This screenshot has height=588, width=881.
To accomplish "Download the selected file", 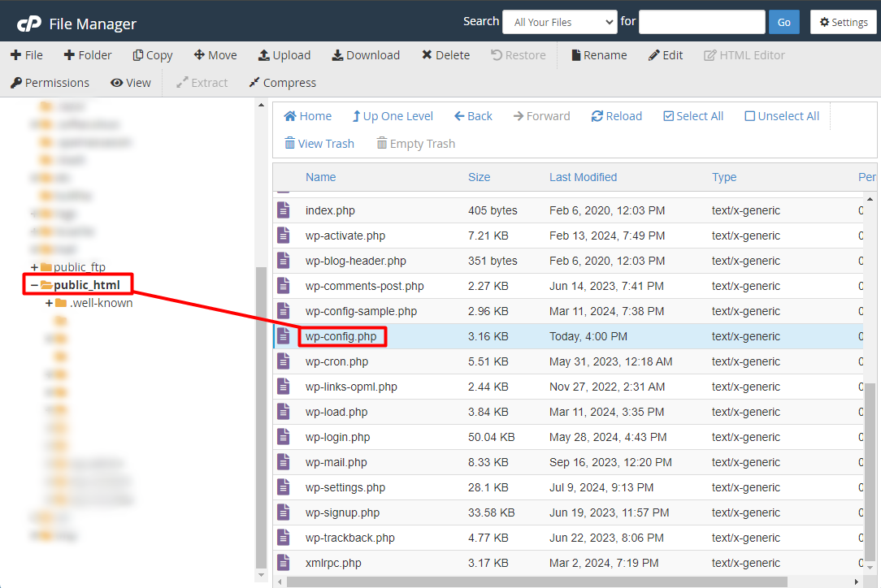I will pos(366,55).
